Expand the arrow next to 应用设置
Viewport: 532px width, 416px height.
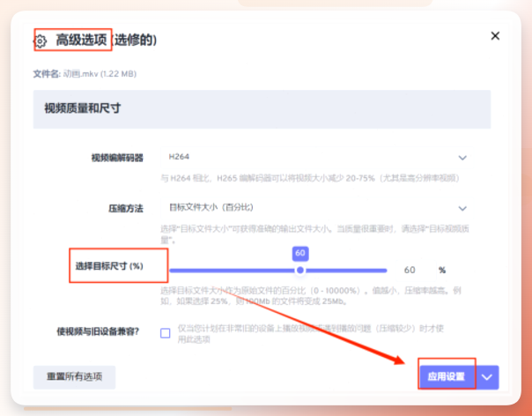pyautogui.click(x=487, y=377)
